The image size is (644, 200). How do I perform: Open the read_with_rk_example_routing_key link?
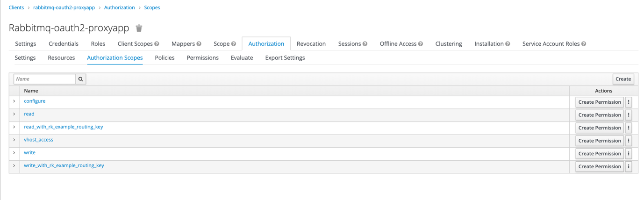click(x=64, y=127)
